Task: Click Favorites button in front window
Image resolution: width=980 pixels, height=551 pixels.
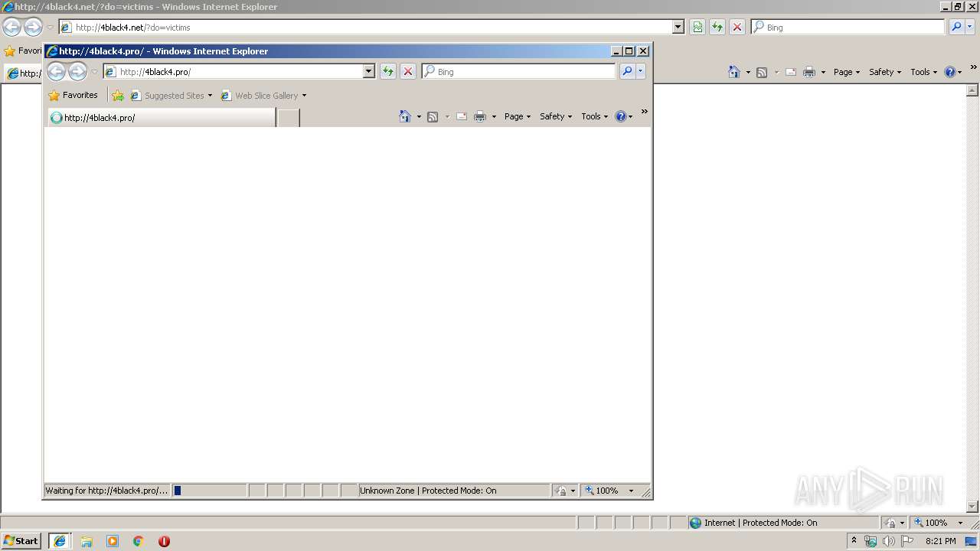Action: 73,96
